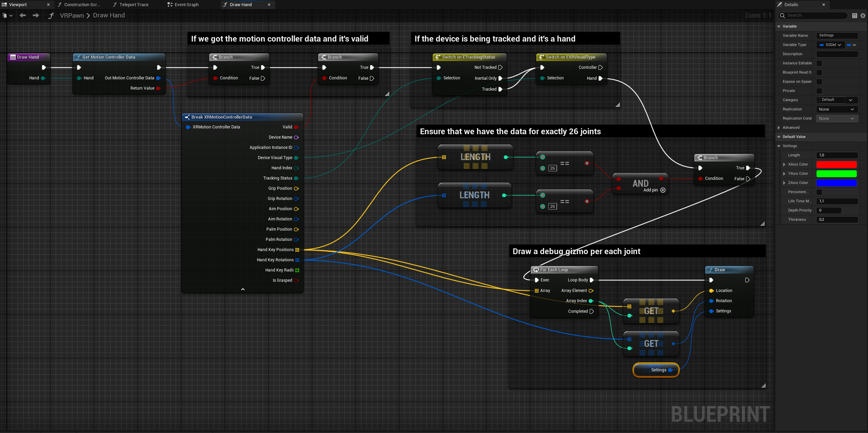Image resolution: width=868 pixels, height=433 pixels.
Task: Click the search magnifier in the Details panel
Action: pyautogui.click(x=782, y=15)
